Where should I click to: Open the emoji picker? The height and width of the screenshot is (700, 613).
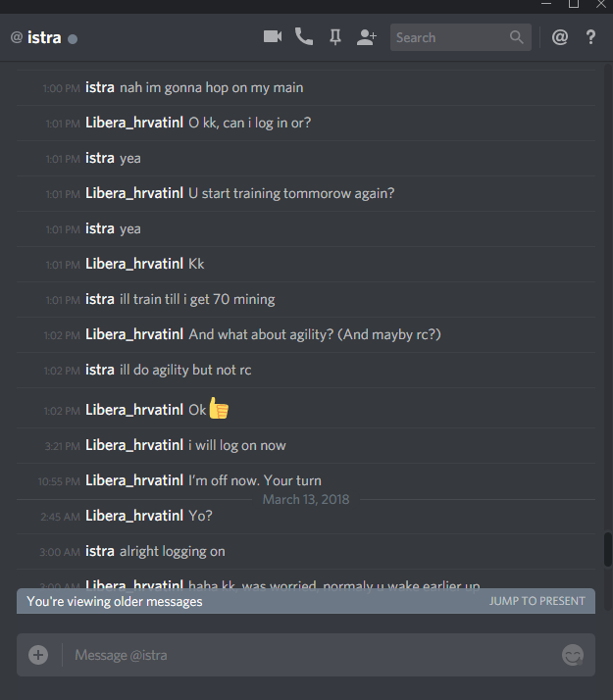pyautogui.click(x=573, y=655)
